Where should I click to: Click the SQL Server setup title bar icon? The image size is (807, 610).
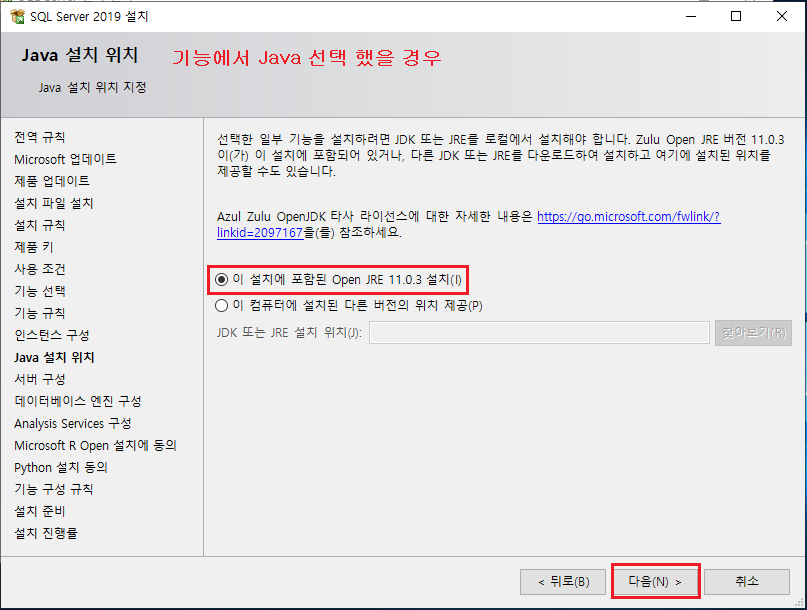pos(17,16)
